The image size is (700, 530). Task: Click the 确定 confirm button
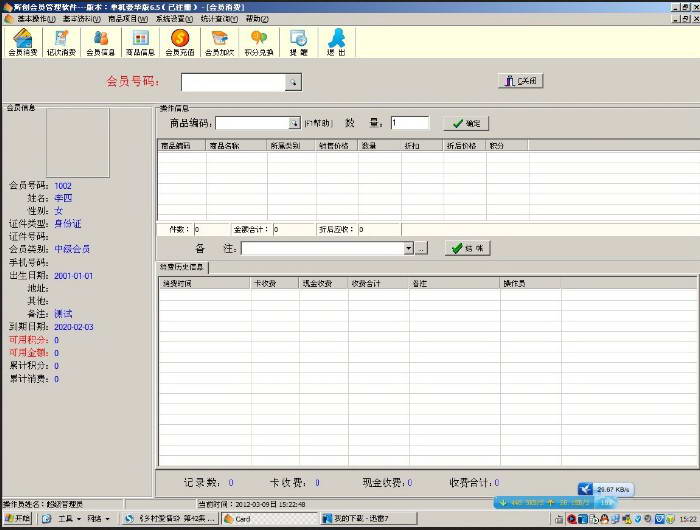[466, 124]
